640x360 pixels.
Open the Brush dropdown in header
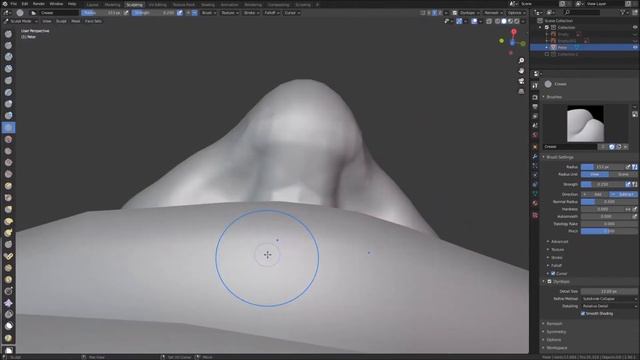point(209,13)
